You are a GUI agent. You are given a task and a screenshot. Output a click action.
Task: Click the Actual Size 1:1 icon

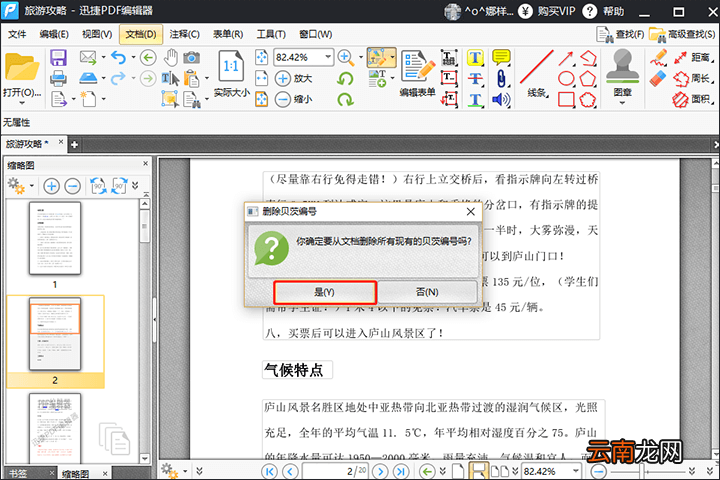(231, 67)
